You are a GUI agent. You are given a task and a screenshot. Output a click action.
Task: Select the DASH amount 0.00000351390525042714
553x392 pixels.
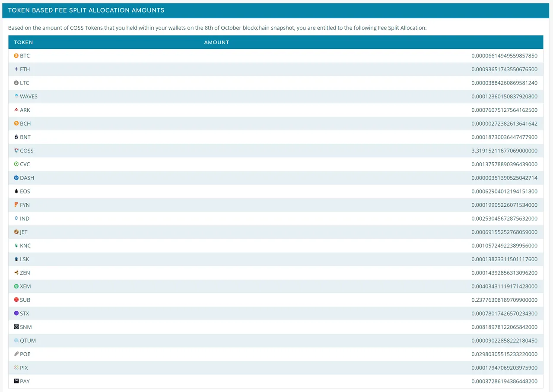tap(504, 178)
